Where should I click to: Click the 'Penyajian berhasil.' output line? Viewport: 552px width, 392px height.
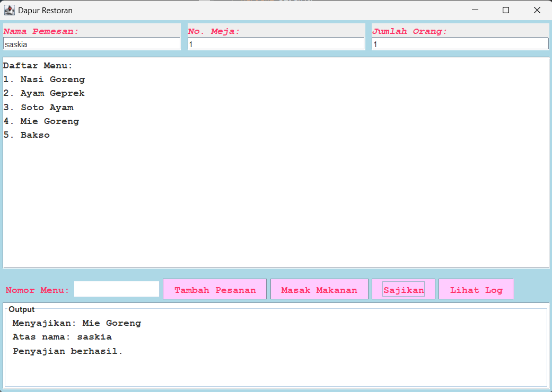pos(67,351)
